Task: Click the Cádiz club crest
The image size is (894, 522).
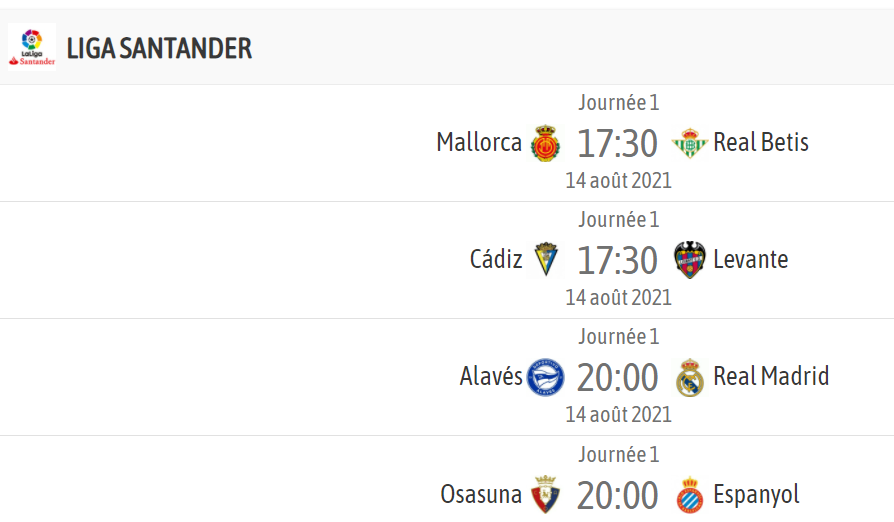Action: coord(546,260)
